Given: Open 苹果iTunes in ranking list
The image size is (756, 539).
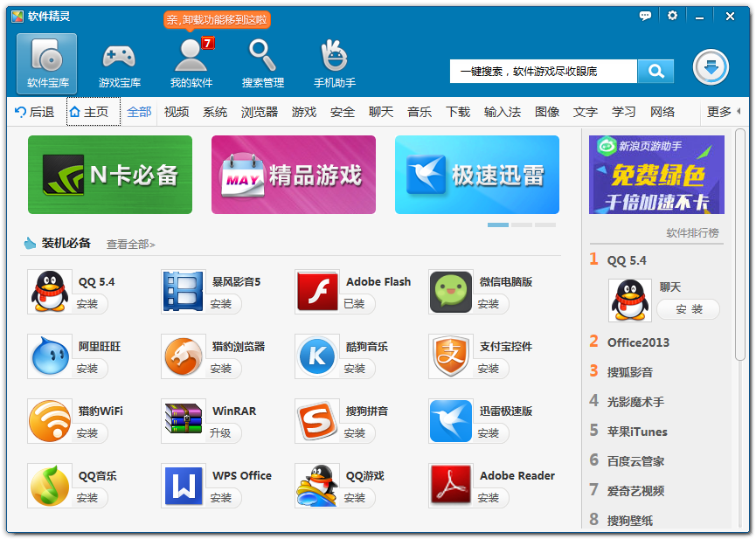Looking at the screenshot, I should click(x=637, y=432).
